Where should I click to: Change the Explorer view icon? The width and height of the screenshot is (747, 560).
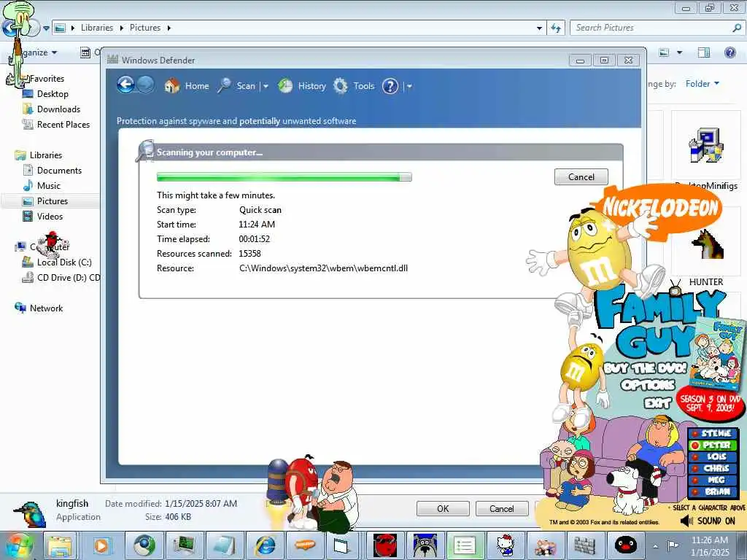(664, 52)
